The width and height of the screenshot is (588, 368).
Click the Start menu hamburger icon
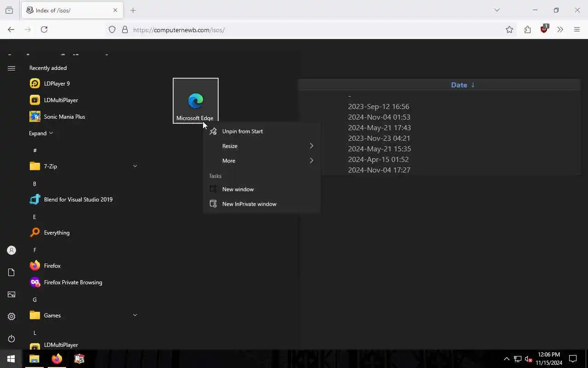coord(11,68)
